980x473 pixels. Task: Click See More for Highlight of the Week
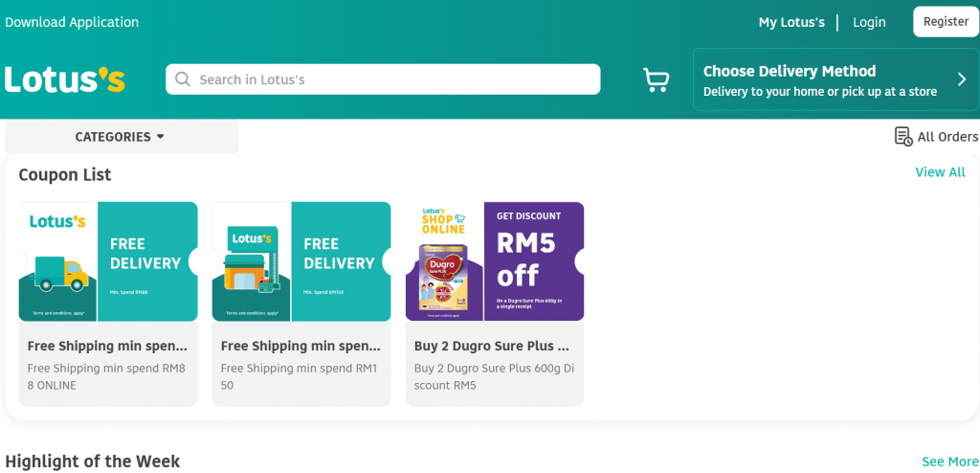click(x=950, y=462)
